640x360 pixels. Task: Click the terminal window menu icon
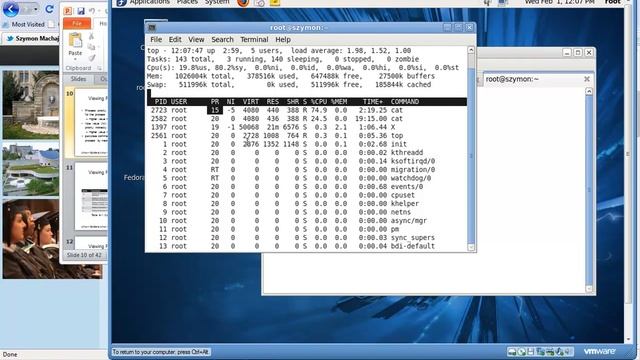152,28
